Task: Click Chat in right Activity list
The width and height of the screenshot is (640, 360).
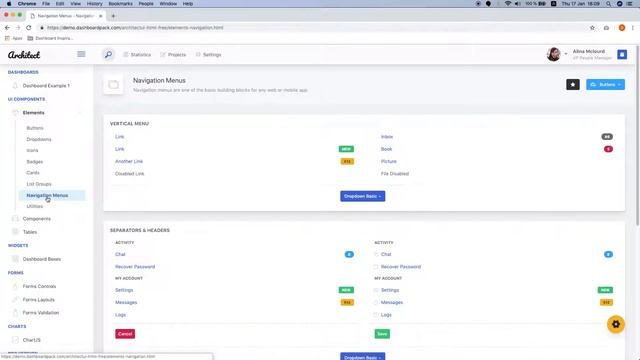Action: pyautogui.click(x=386, y=254)
